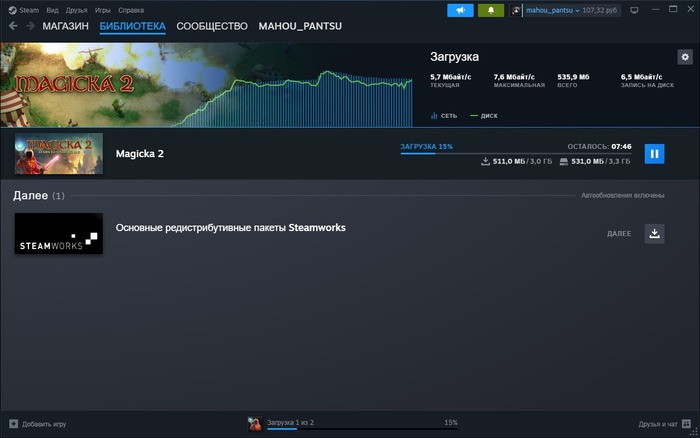This screenshot has width=700, height=438.
Task: Click the Далее (1) queue heading
Action: coord(39,196)
